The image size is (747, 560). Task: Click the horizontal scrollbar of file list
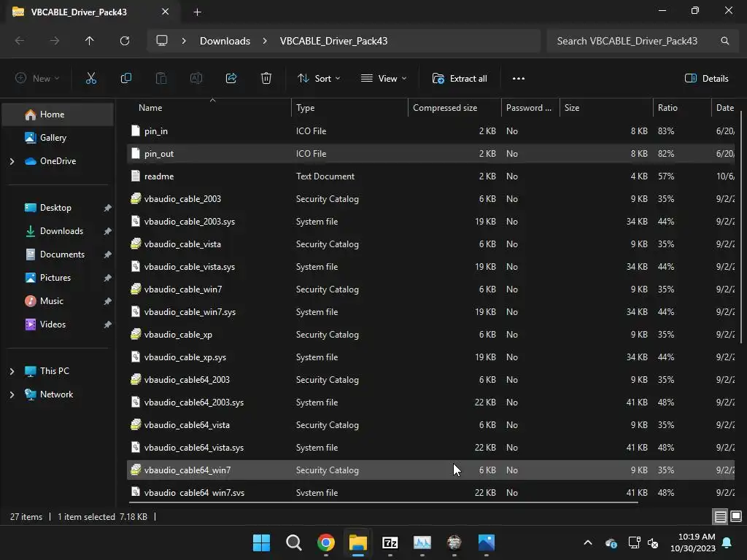pos(384,502)
